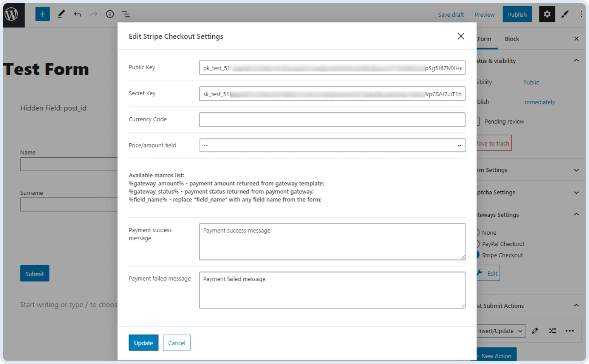The width and height of the screenshot is (589, 364).
Task: Expand the Form Settings section
Action: pos(576,170)
